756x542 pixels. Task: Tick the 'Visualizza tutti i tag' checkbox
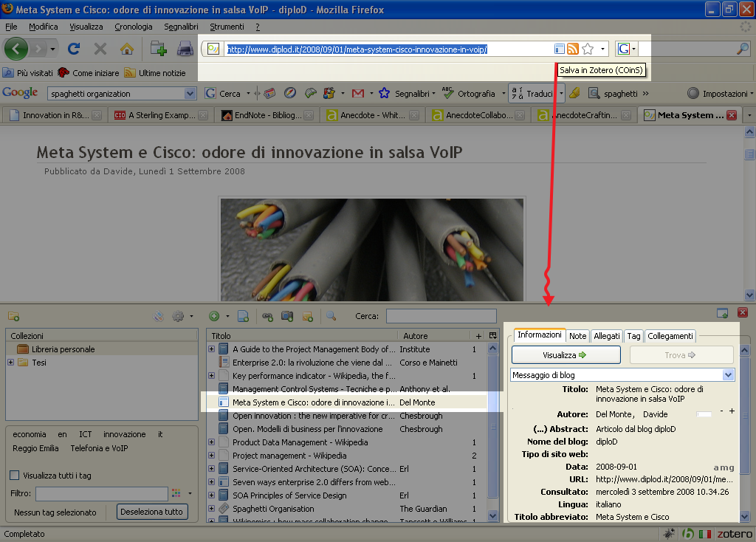15,475
